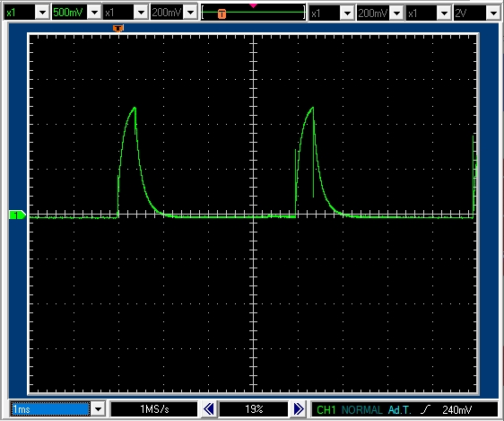The width and height of the screenshot is (504, 421).
Task: Click the orange T handle on record bar
Action: click(222, 13)
